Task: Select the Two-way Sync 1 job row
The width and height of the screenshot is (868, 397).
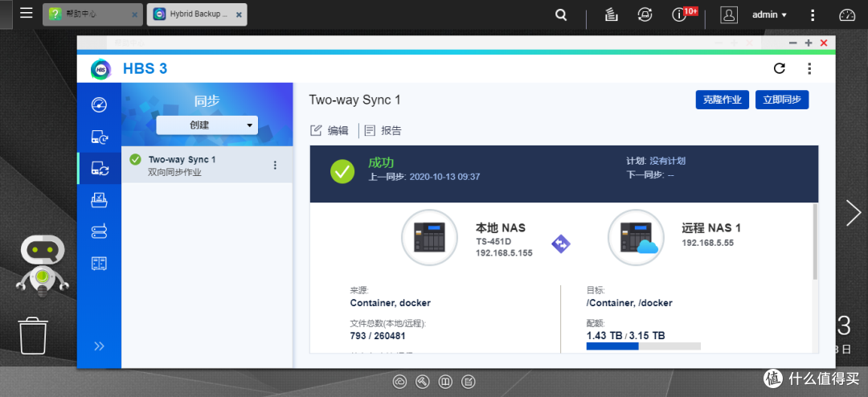Action: point(207,165)
